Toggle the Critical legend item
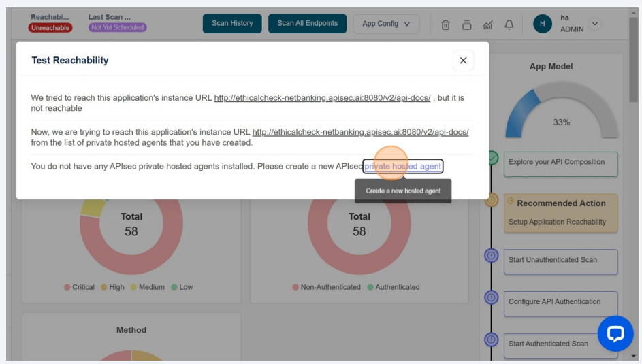Screen dimensions: 642x364 (x=79, y=287)
